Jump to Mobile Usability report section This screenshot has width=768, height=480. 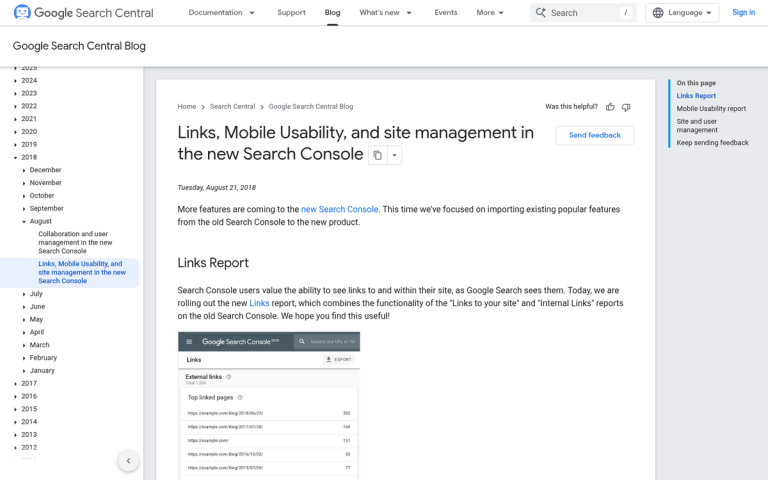click(711, 108)
